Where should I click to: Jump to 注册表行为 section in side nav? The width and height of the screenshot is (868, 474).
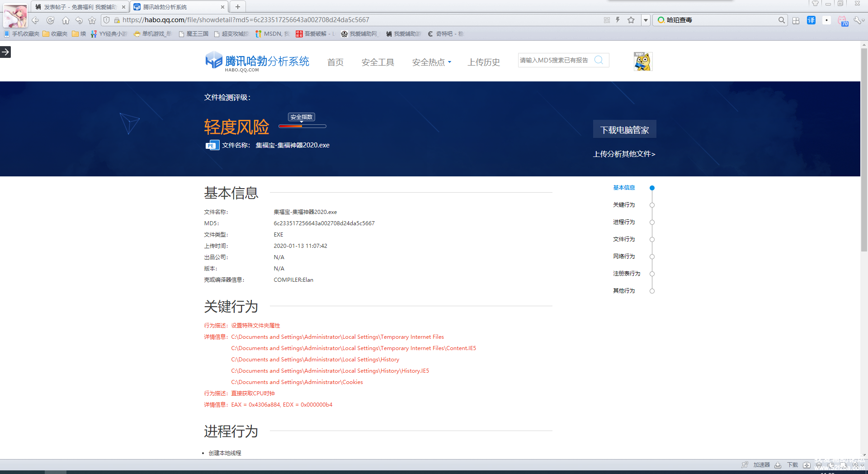click(x=627, y=274)
